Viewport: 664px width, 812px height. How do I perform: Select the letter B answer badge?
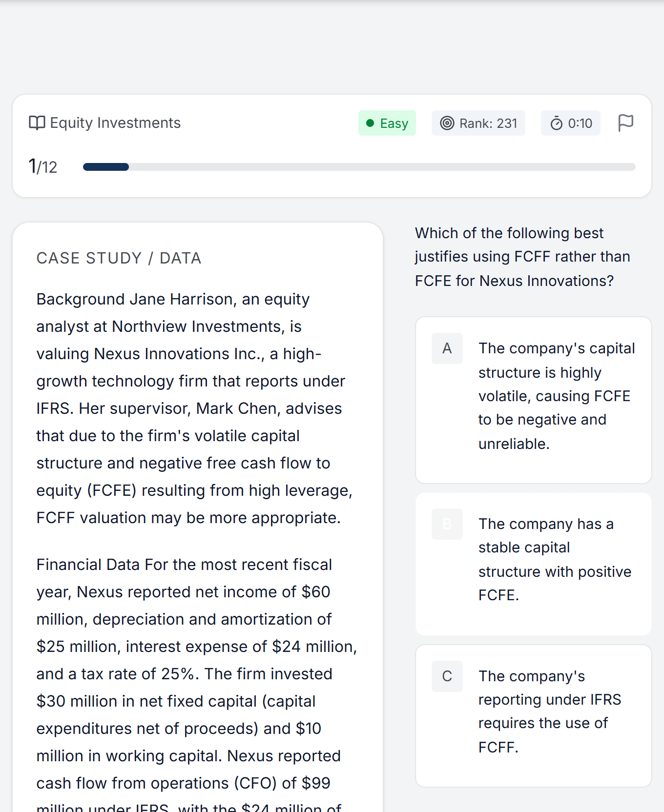(447, 524)
